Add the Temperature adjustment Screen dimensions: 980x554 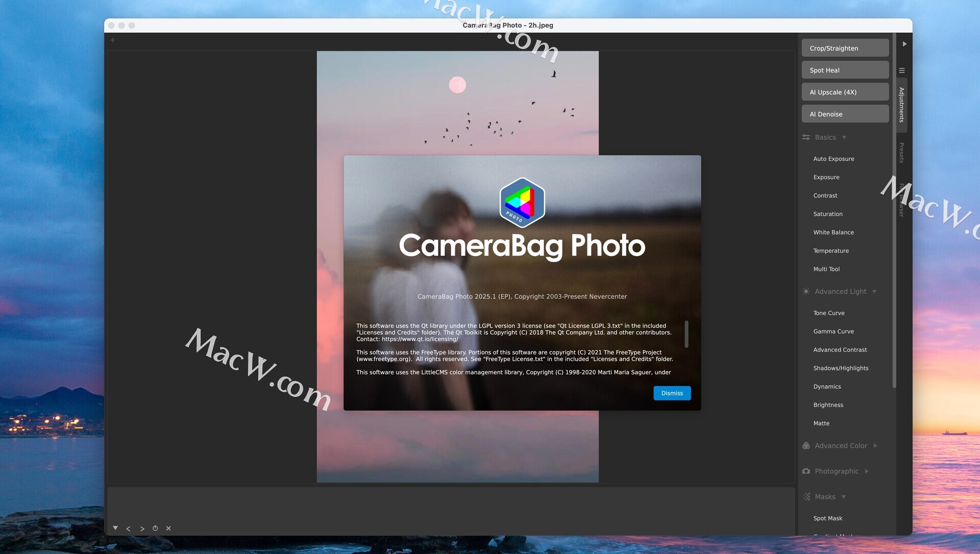(831, 250)
